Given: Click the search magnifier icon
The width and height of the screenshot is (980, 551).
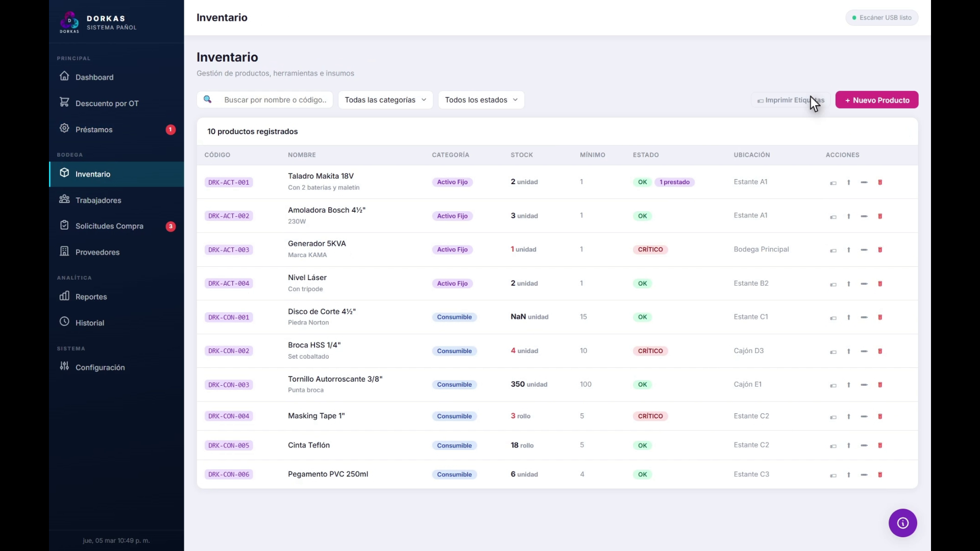Looking at the screenshot, I should (x=208, y=99).
